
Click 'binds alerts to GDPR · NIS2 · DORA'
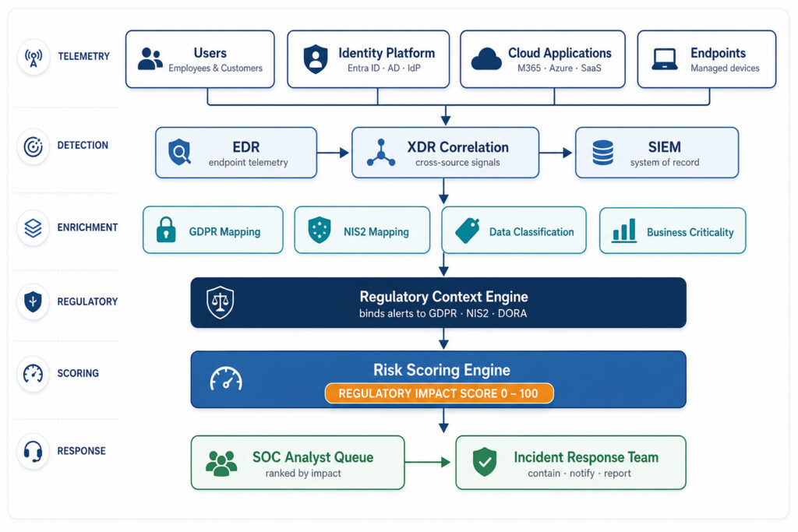pyautogui.click(x=443, y=313)
